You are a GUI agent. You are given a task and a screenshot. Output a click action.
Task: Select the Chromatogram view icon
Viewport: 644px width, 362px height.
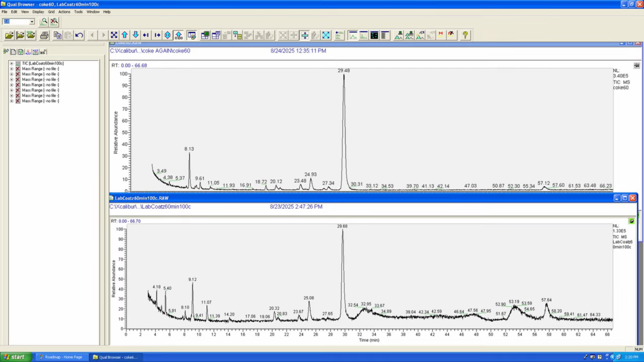[353, 35]
